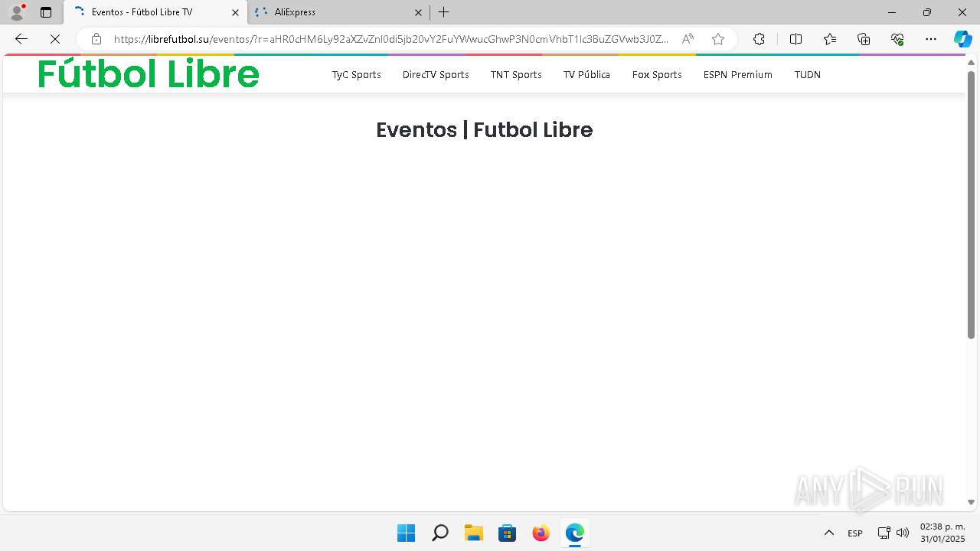Select the Eventos - Fútbol Libre TV tab
Image resolution: width=980 pixels, height=551 pixels.
(155, 12)
